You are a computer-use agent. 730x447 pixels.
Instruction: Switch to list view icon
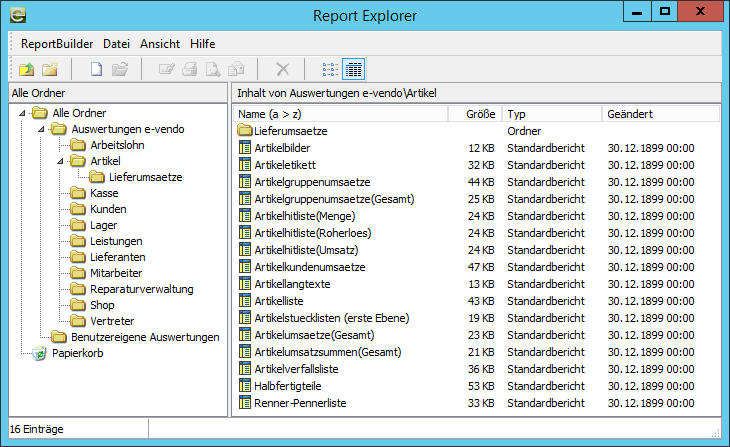330,69
